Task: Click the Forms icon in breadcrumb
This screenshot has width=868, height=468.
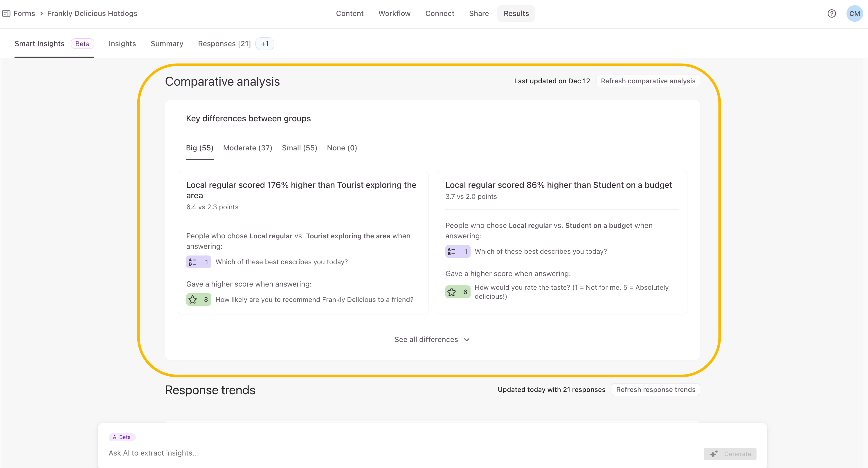Action: (x=6, y=13)
